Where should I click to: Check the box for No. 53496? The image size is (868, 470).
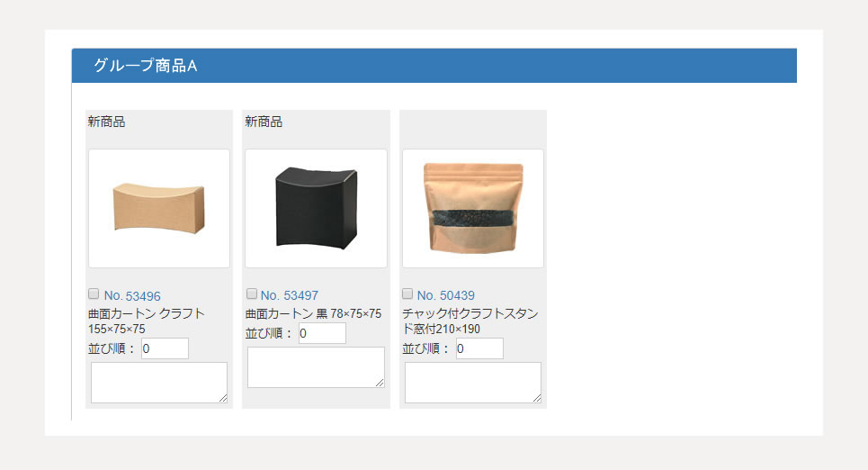[94, 294]
